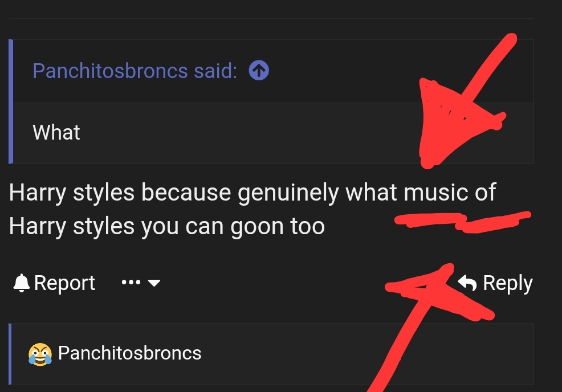The width and height of the screenshot is (562, 392).
Task: Click the curved reply arrow icon
Action: coord(468,283)
